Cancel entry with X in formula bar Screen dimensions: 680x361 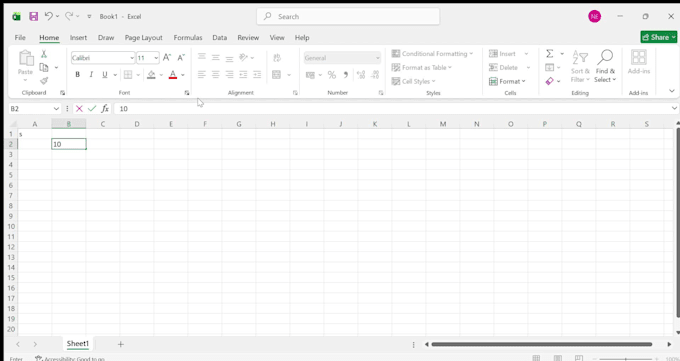(x=79, y=108)
